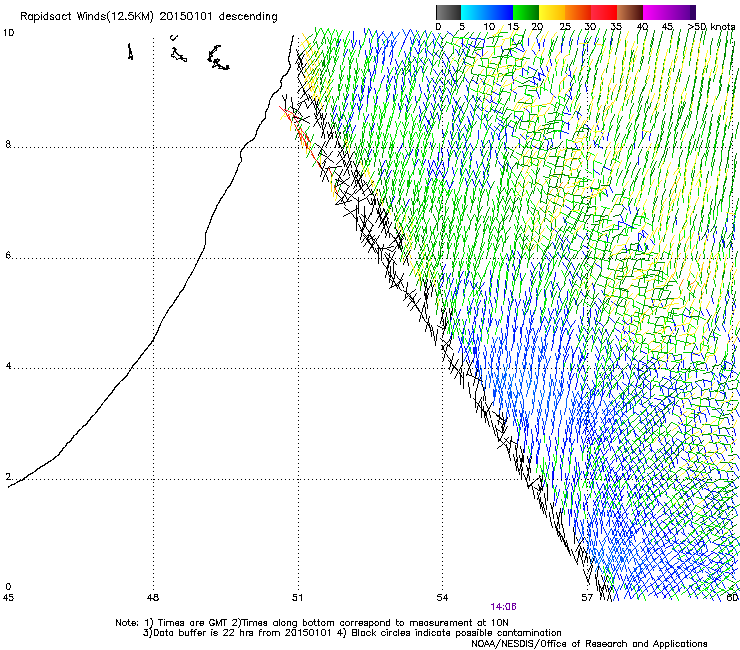Viewport: 740px width, 650px height.
Task: Click the latitude label '4'
Action: (8, 366)
